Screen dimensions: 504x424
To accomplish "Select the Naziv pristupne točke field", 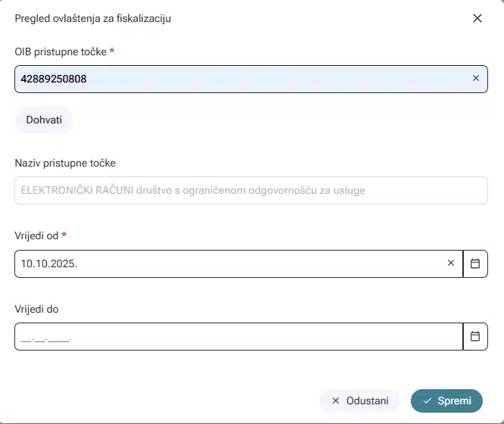I will pyautogui.click(x=250, y=190).
